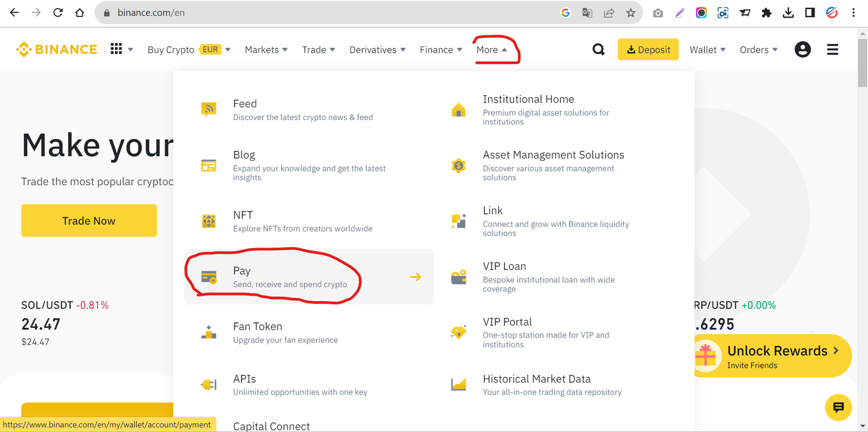Screen dimensions: 868x432
Task: Click the Deposit button
Action: click(x=648, y=49)
